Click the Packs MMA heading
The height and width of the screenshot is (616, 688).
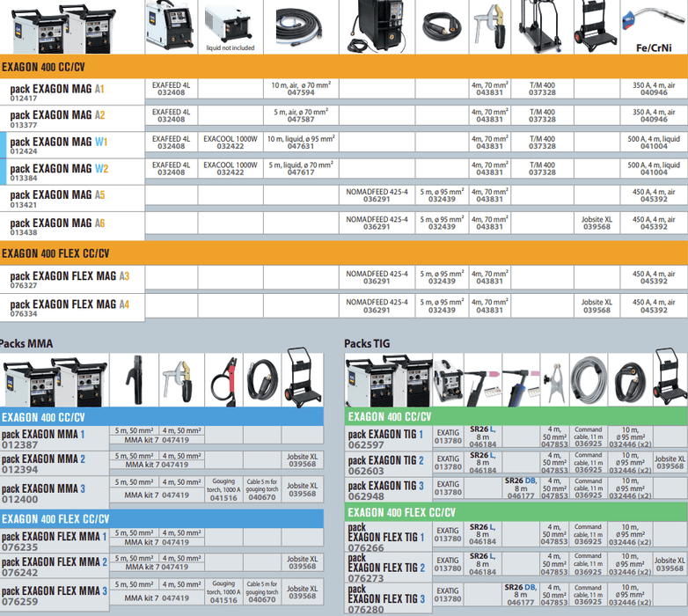[x=26, y=343]
